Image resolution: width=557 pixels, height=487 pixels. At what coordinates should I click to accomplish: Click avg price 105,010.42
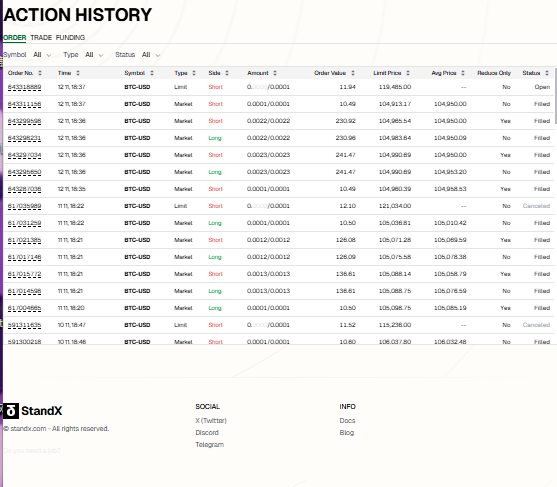450,223
